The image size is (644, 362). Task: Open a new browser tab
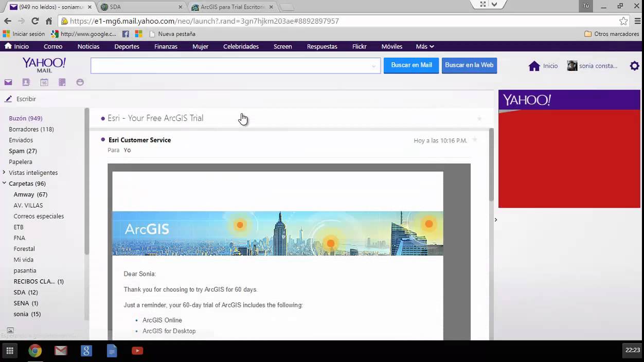(286, 7)
